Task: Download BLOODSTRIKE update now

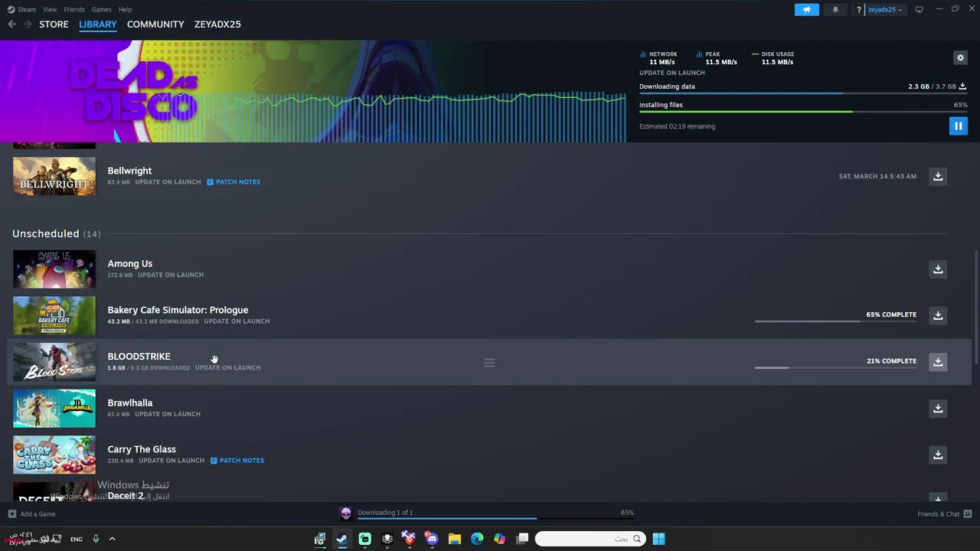Action: (938, 362)
